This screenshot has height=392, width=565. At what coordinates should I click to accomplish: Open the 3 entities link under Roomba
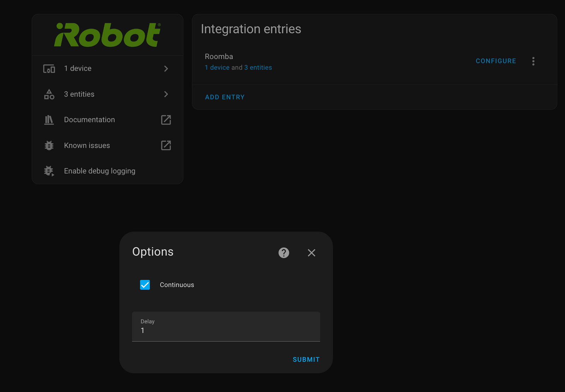[x=258, y=67]
